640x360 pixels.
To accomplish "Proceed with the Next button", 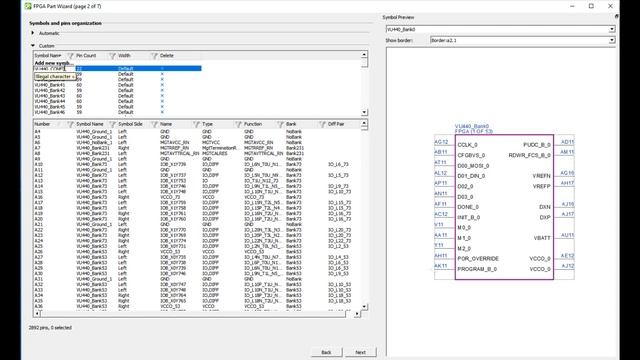I will pyautogui.click(x=360, y=352).
